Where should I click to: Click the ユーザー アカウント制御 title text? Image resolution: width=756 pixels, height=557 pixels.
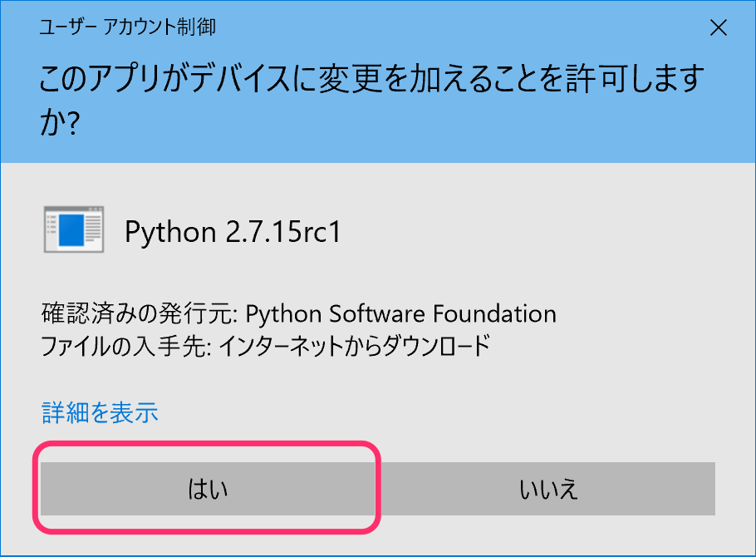(x=127, y=27)
